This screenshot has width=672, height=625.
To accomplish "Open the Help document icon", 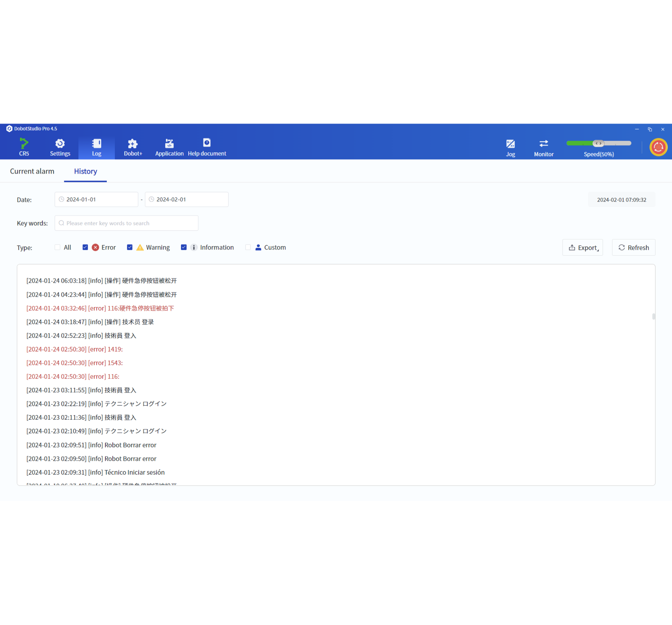I will 207,143.
